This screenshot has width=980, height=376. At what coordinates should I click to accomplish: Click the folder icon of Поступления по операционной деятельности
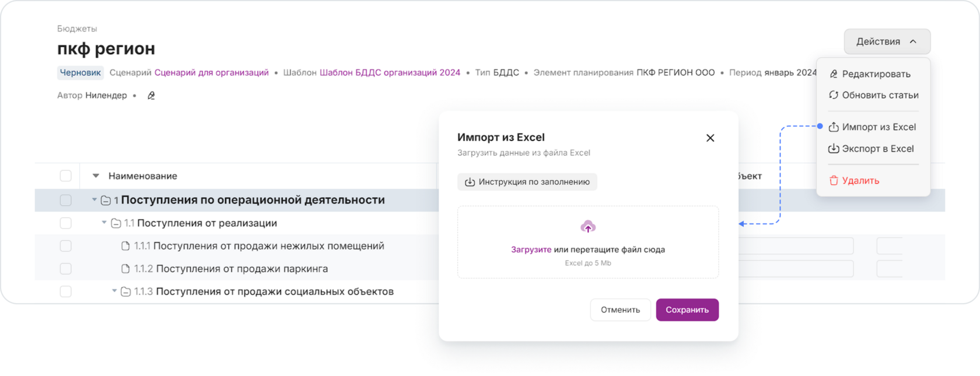[106, 201]
